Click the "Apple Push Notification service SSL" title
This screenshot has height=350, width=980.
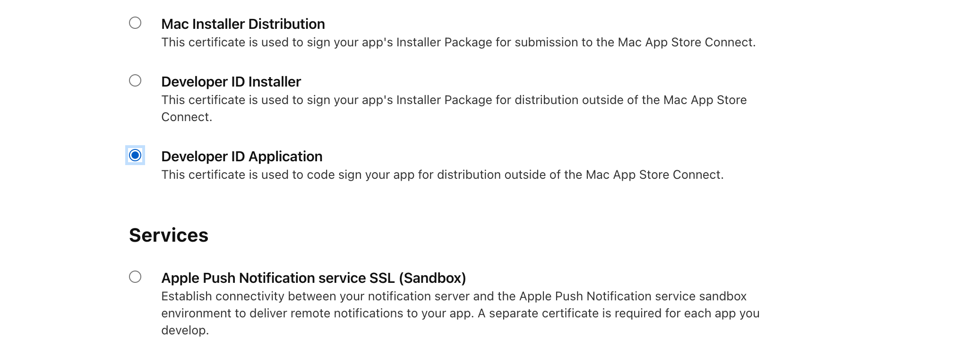pyautogui.click(x=279, y=278)
